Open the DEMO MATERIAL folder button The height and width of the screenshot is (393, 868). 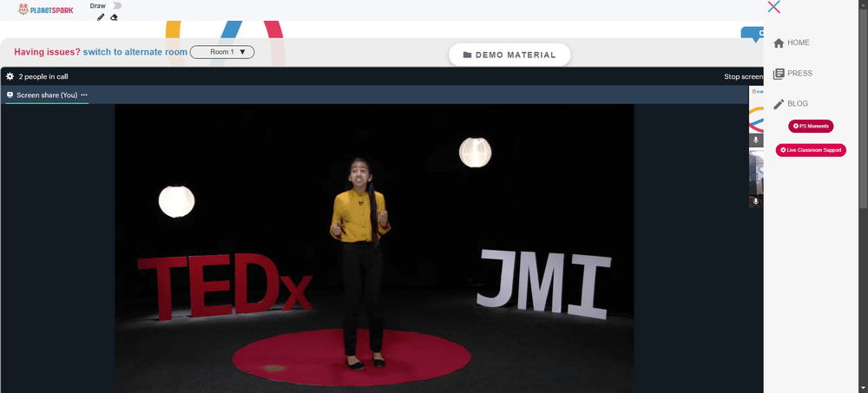[x=510, y=55]
